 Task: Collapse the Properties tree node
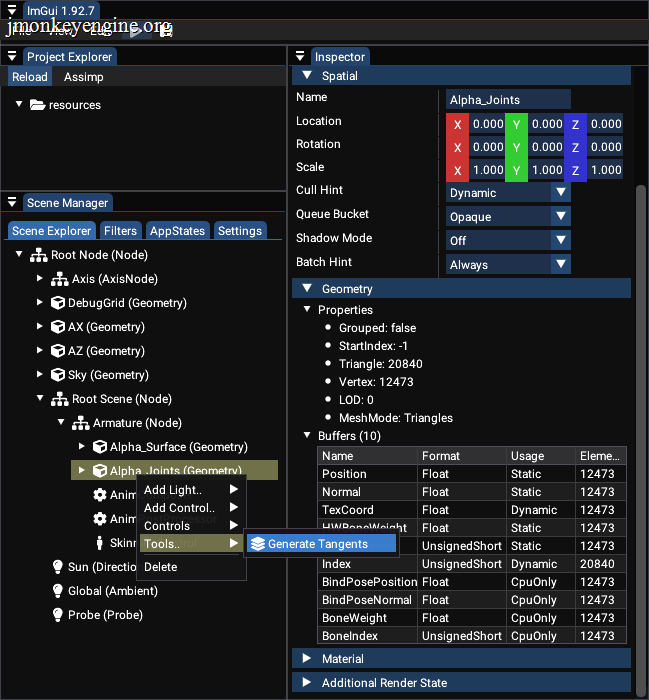tap(307, 309)
